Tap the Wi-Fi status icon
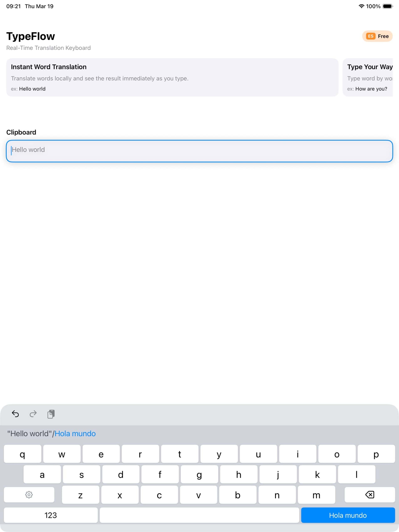Viewport: 399px width, 532px height. point(361,6)
